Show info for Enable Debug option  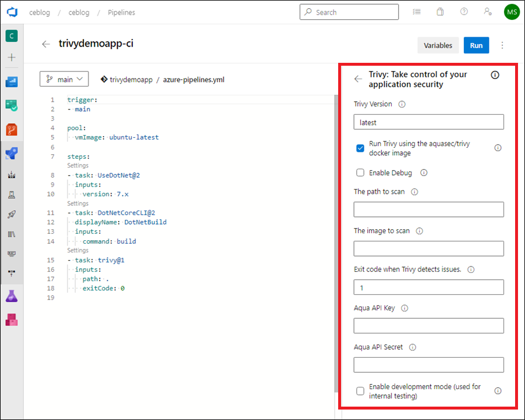pos(424,173)
